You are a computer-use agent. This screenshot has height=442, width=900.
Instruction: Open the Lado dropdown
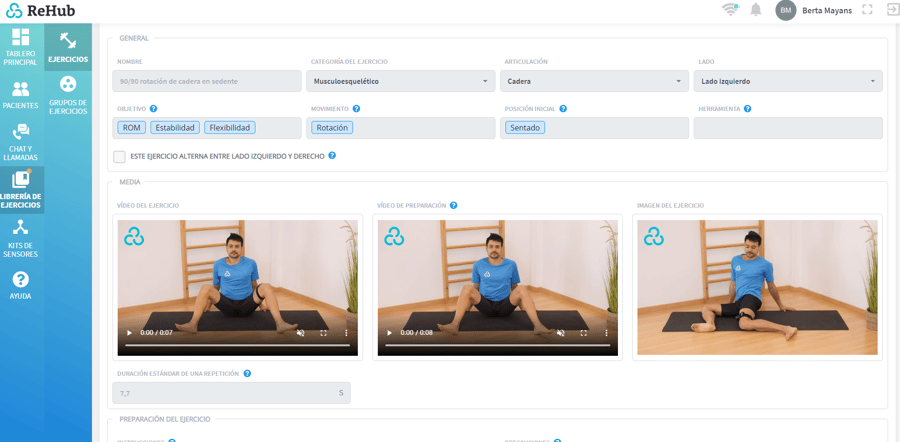tap(788, 82)
